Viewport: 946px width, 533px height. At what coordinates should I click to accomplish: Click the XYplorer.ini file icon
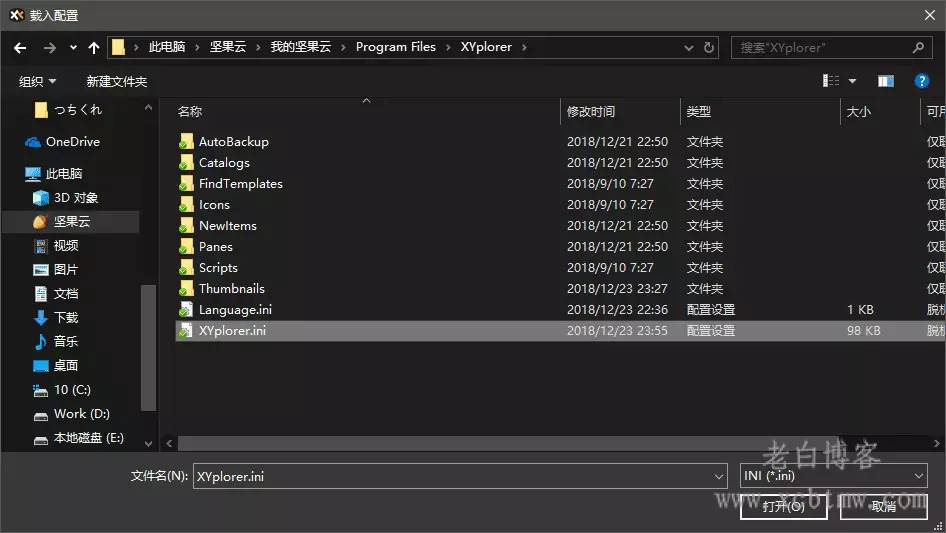tap(186, 331)
